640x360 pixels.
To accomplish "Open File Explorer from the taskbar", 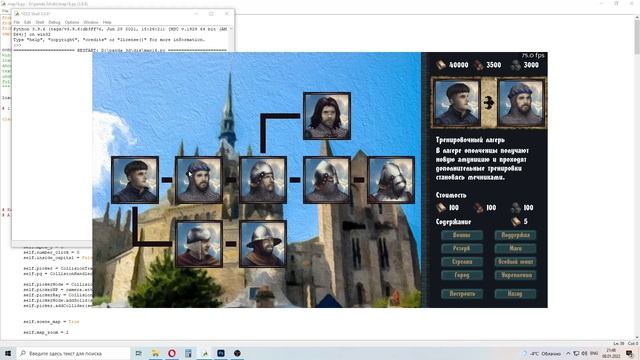I will (x=156, y=353).
